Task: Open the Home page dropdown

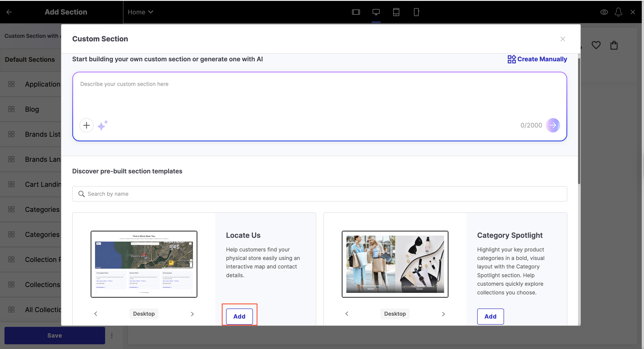Action: (140, 12)
